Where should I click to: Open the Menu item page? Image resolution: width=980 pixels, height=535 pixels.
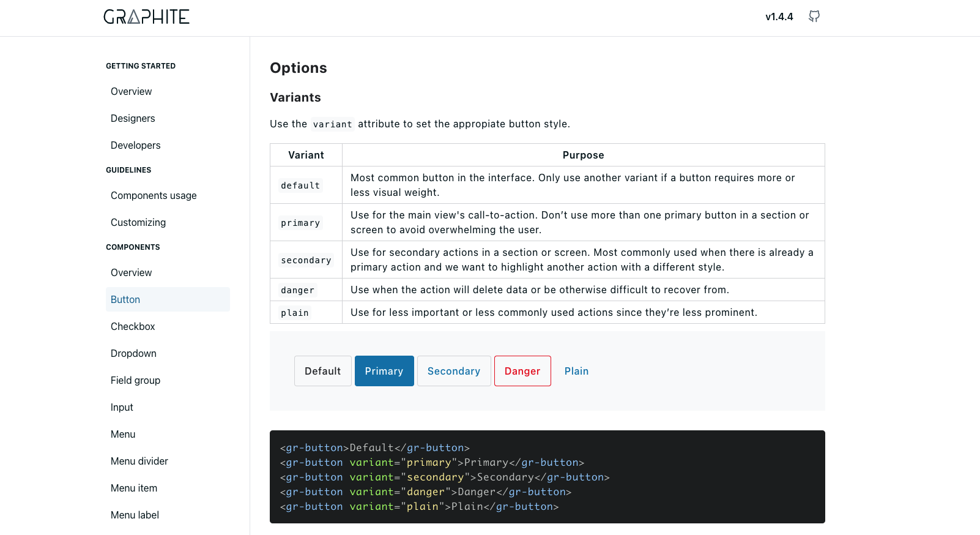[x=168, y=488]
